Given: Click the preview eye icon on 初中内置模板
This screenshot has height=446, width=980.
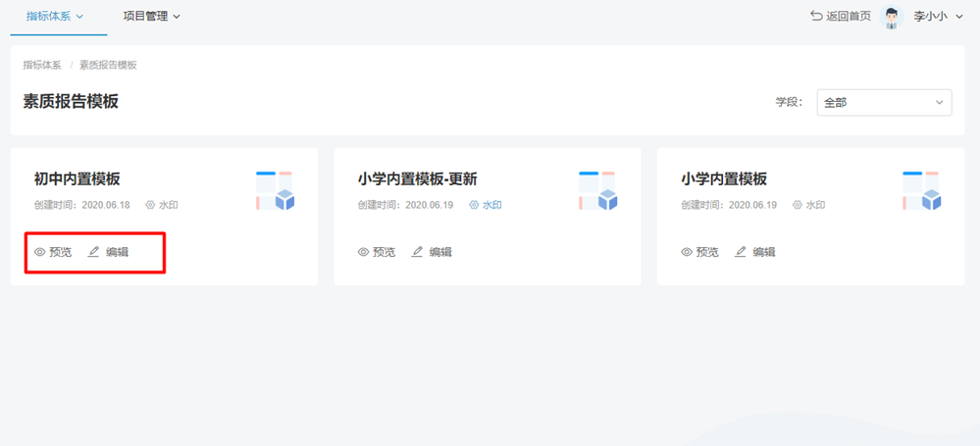Looking at the screenshot, I should click(x=40, y=252).
